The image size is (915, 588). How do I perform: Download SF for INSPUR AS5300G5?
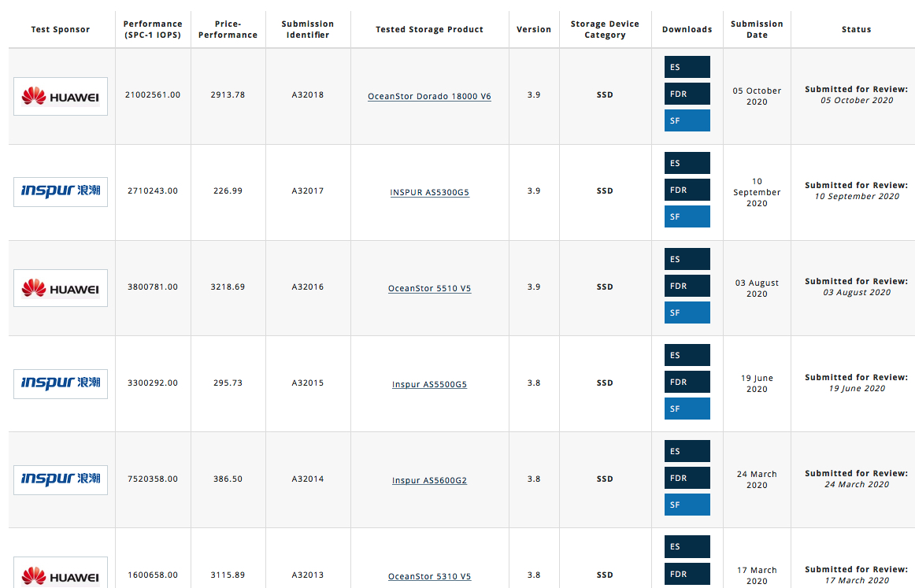(687, 217)
